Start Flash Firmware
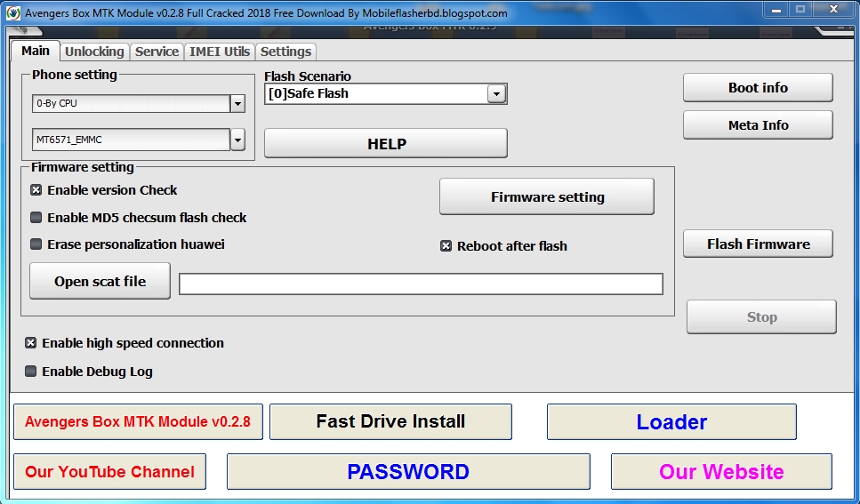This screenshot has height=504, width=860. click(x=758, y=244)
